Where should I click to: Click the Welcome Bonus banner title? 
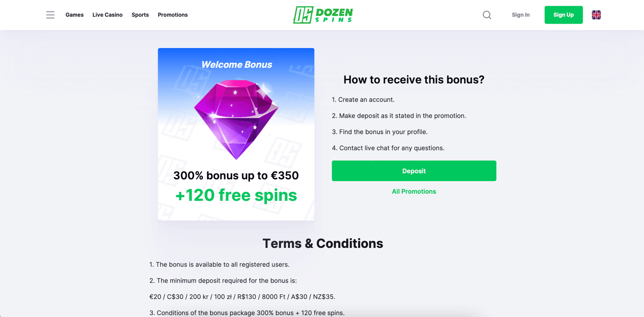237,65
